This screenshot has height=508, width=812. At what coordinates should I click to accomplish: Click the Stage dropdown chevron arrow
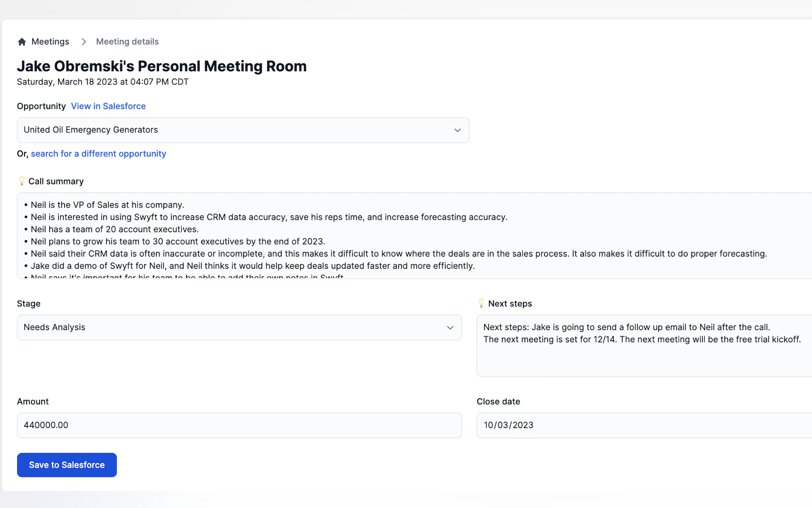(450, 328)
